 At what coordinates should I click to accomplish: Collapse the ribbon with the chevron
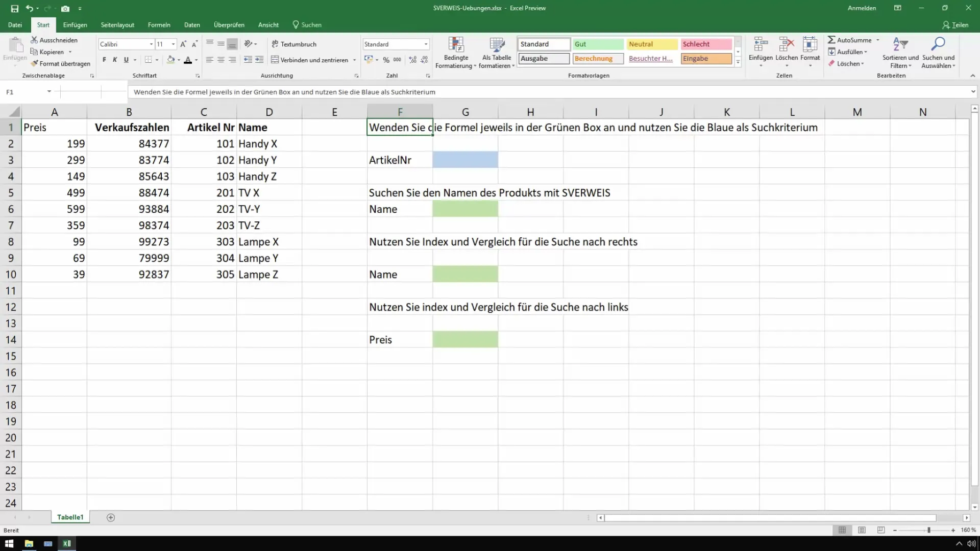click(972, 76)
